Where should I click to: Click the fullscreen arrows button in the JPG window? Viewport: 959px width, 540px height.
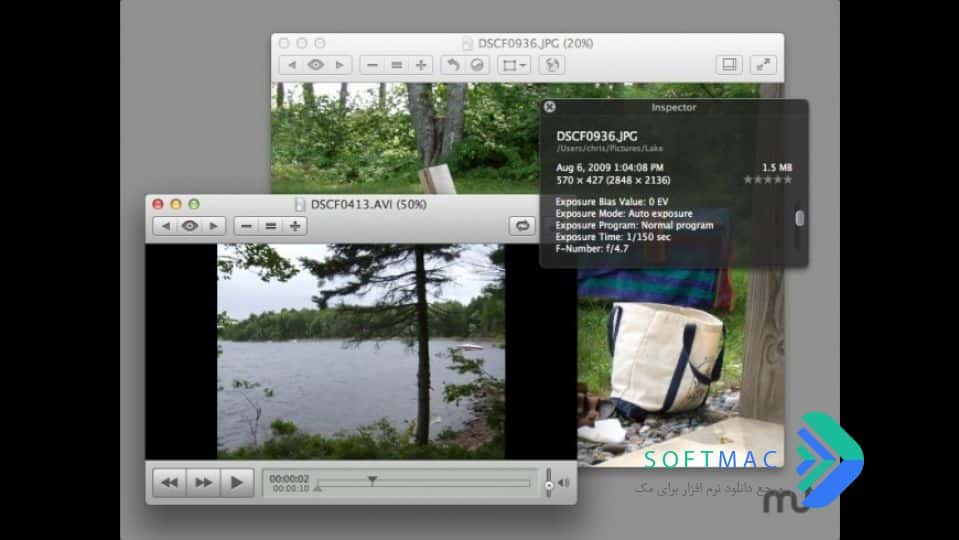pyautogui.click(x=763, y=65)
